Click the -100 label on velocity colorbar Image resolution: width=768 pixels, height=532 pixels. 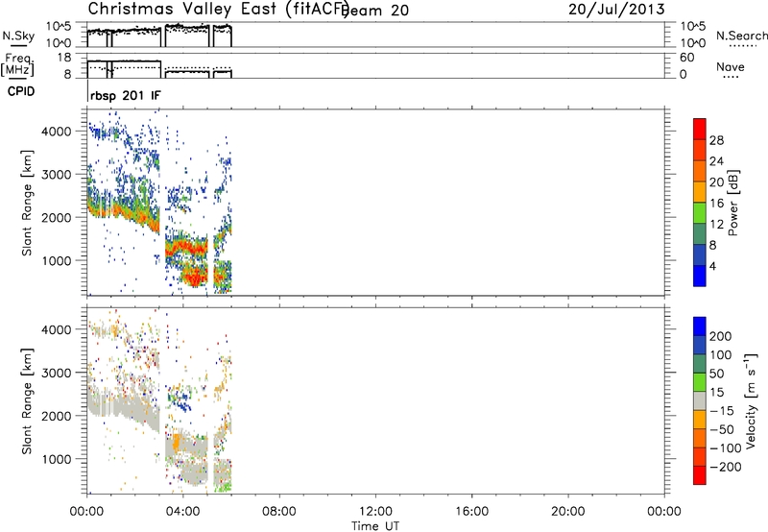tap(725, 447)
